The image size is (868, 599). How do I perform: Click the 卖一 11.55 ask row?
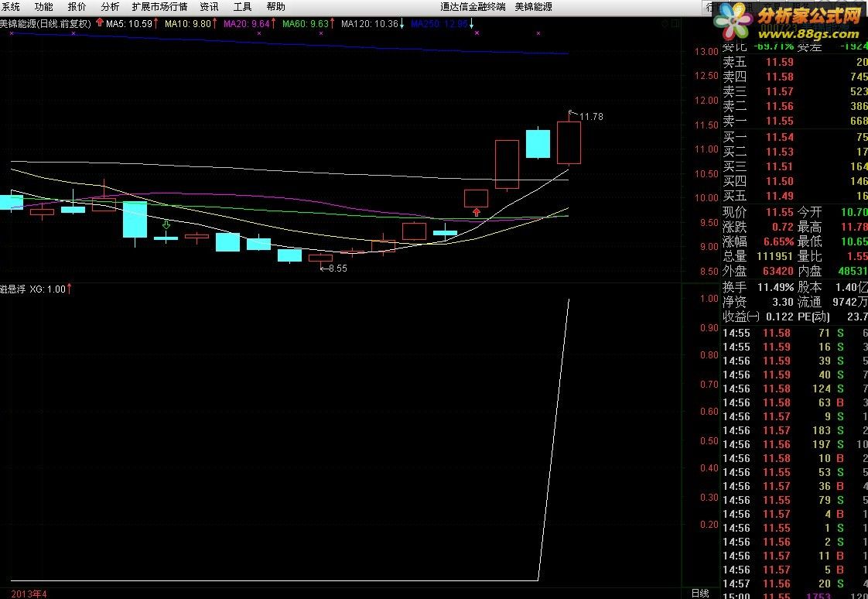[x=795, y=121]
